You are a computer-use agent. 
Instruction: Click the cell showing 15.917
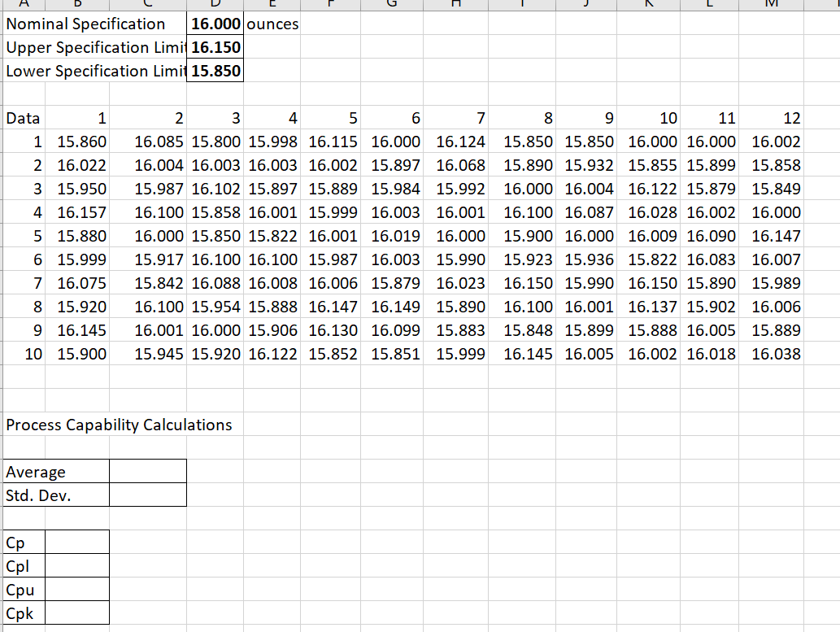click(x=148, y=259)
